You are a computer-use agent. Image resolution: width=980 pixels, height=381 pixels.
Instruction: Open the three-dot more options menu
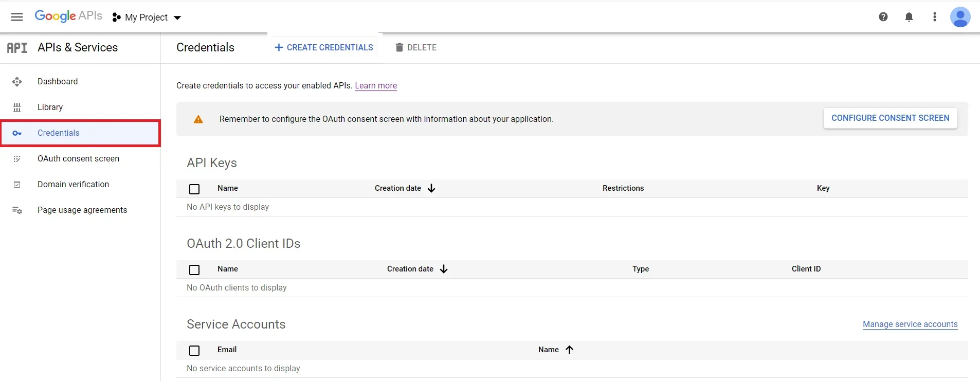pos(935,17)
